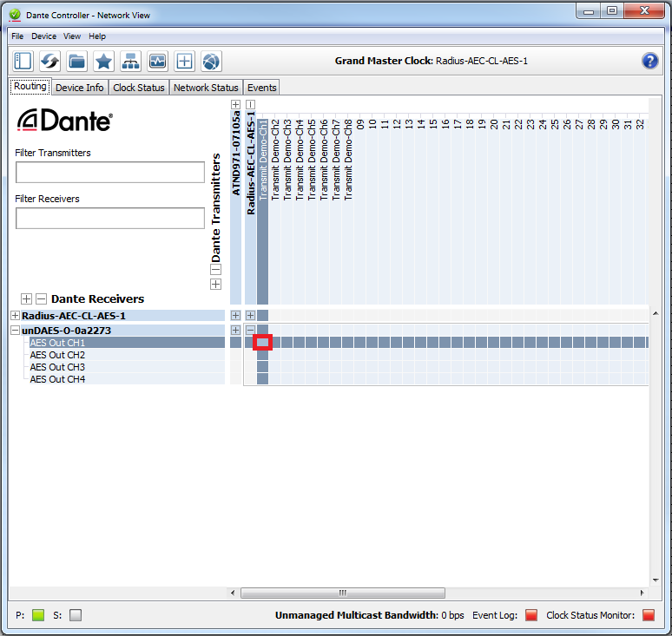Open help via blue question mark
672x636 pixels.
649,61
